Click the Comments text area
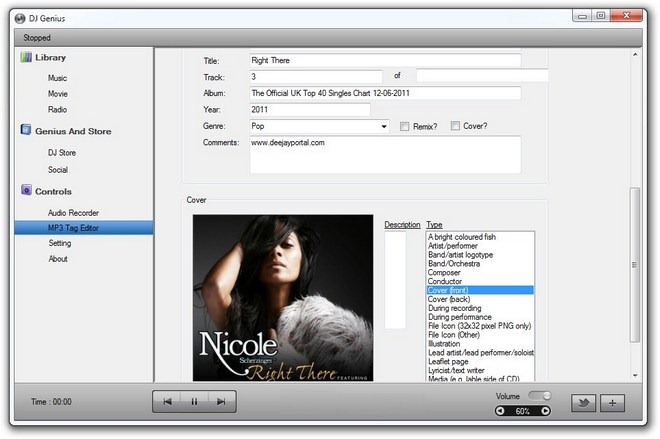 [x=385, y=154]
